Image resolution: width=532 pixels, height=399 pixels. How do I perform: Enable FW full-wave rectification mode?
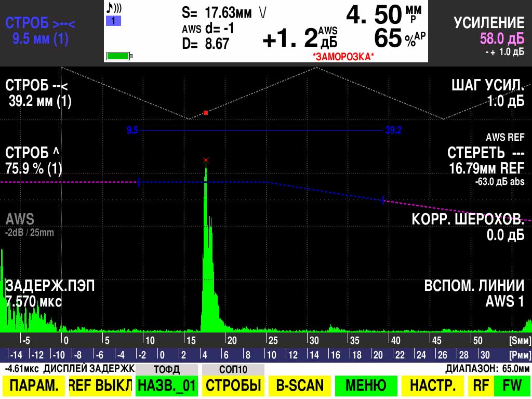(509, 385)
